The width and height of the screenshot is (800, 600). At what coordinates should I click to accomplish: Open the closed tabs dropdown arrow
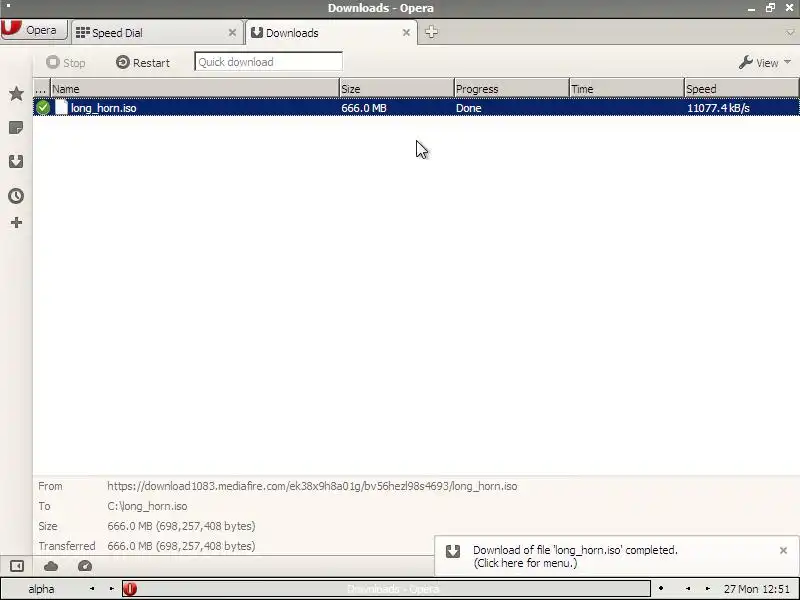click(790, 32)
